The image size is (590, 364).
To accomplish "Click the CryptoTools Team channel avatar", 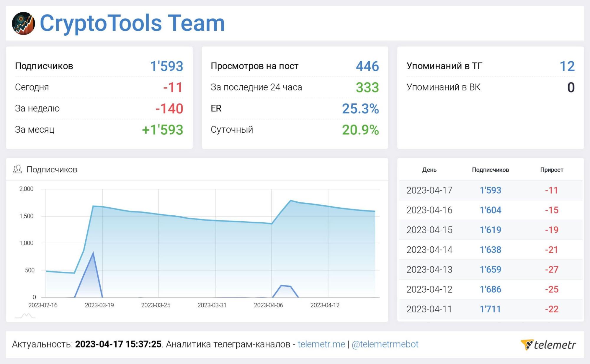I will point(23,23).
